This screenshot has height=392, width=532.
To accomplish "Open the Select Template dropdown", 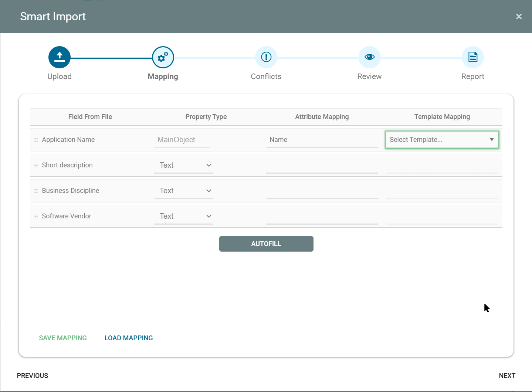I will (442, 140).
